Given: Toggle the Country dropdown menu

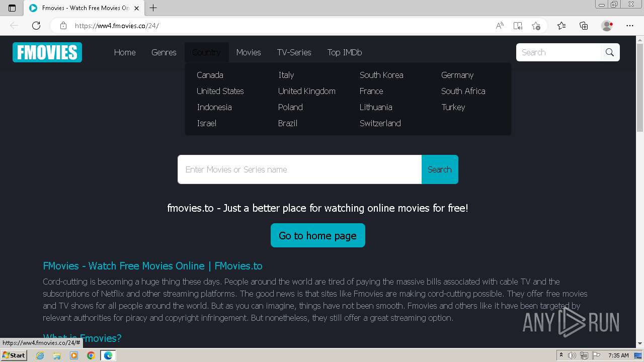Looking at the screenshot, I should point(206,52).
